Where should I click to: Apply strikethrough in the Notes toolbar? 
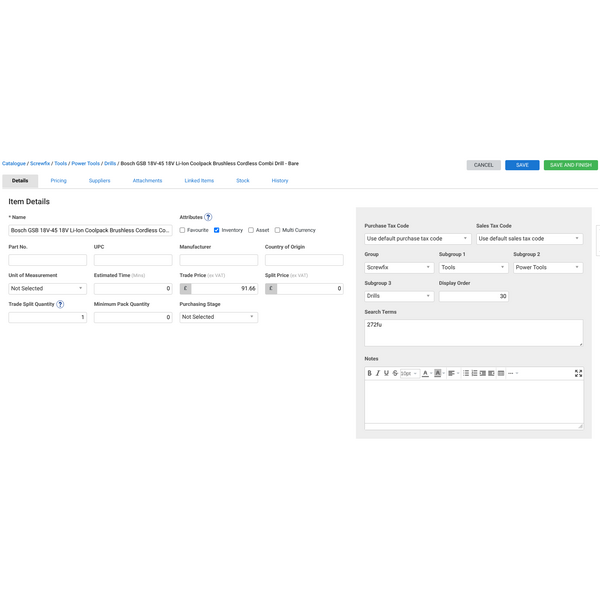click(x=395, y=373)
